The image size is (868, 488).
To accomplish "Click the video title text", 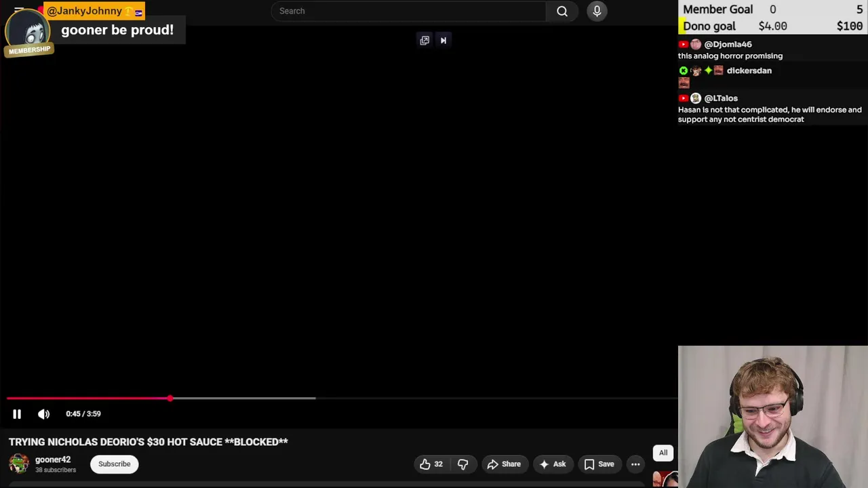I will click(x=149, y=442).
